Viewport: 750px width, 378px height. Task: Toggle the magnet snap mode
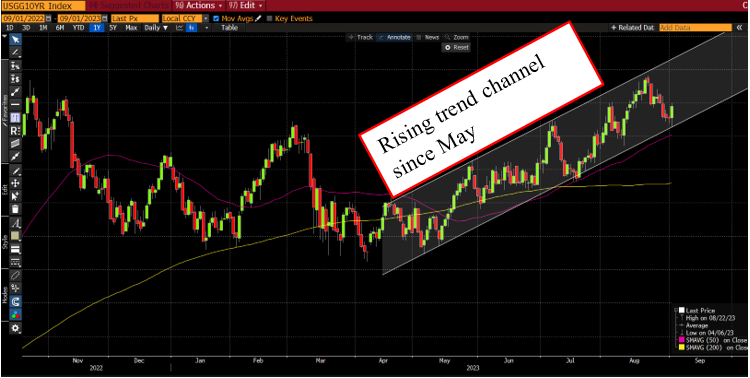coord(15,302)
